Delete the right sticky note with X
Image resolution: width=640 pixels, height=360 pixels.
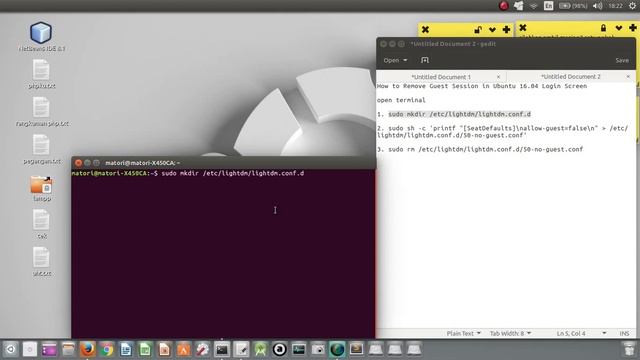(523, 28)
